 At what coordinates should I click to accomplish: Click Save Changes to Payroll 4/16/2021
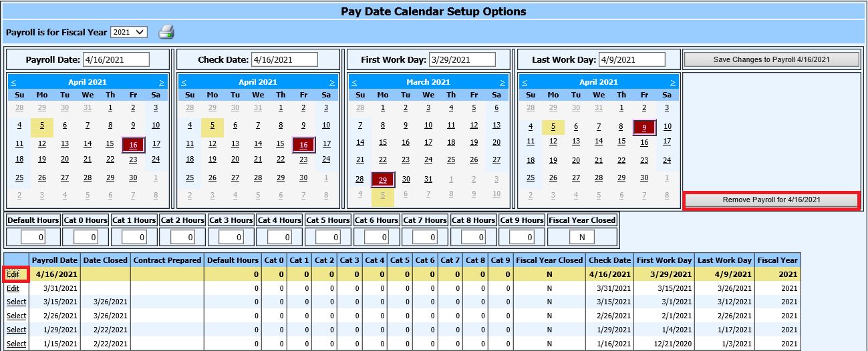click(x=771, y=59)
